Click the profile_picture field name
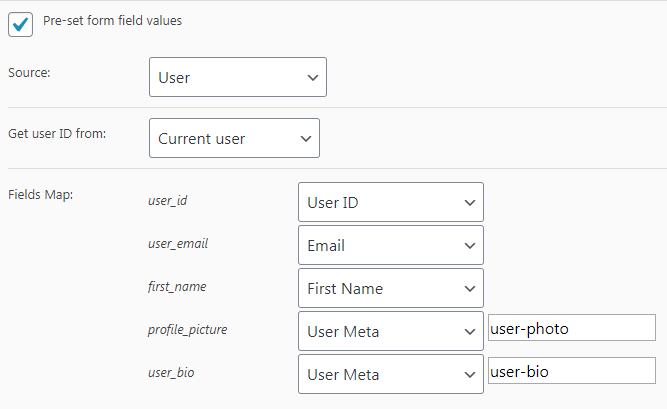 coord(187,329)
